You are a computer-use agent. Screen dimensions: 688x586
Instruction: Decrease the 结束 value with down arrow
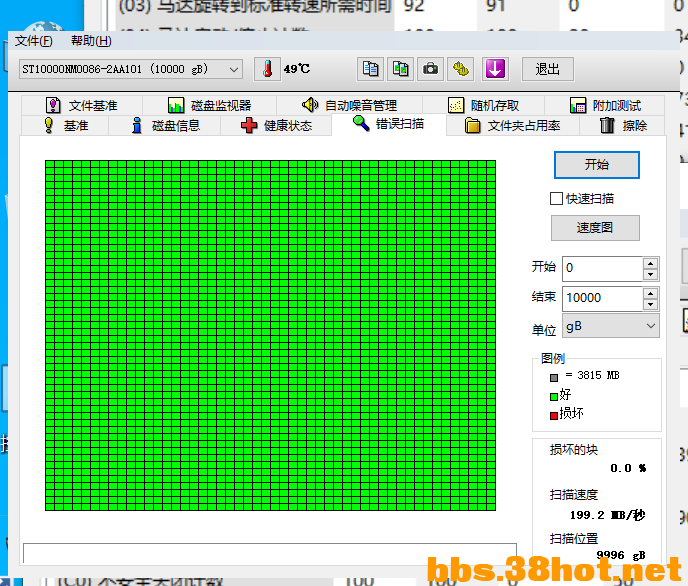coord(650,304)
